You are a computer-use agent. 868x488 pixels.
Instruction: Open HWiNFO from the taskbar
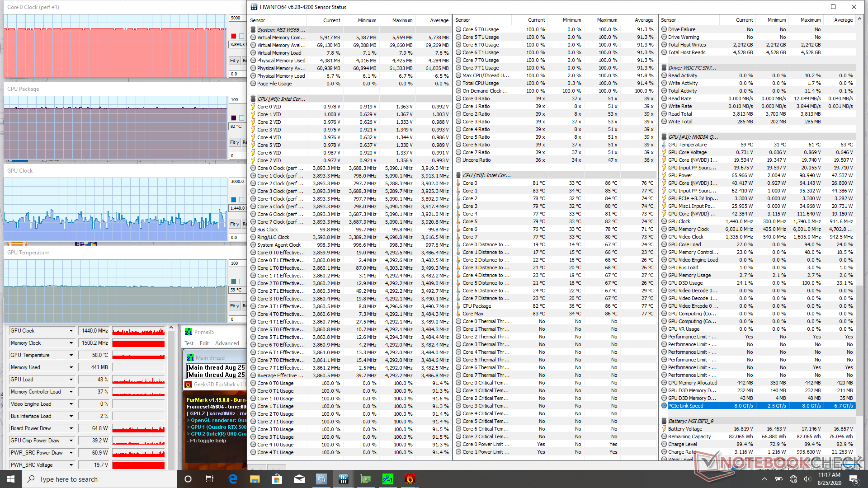pos(343,479)
